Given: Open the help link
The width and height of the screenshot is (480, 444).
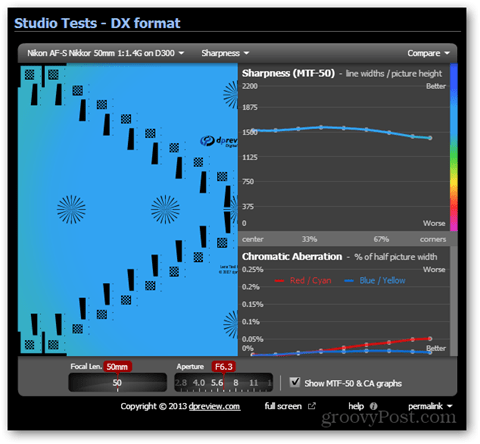Looking at the screenshot, I should click(356, 406).
